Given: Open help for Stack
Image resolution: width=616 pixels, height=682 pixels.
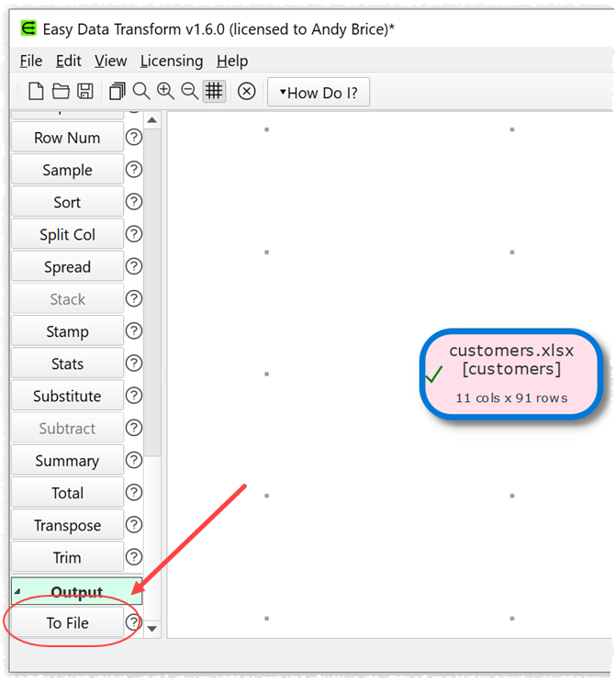Looking at the screenshot, I should click(x=134, y=298).
